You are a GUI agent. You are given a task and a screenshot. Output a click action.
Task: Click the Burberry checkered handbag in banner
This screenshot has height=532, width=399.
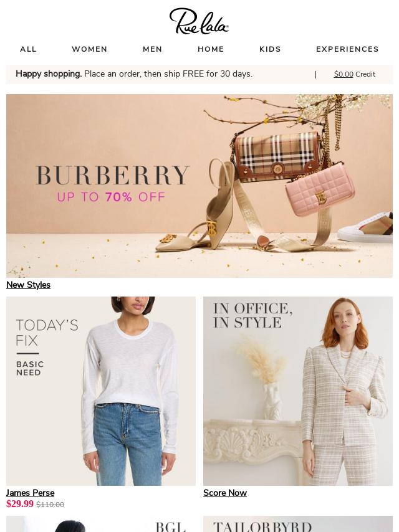click(x=277, y=156)
